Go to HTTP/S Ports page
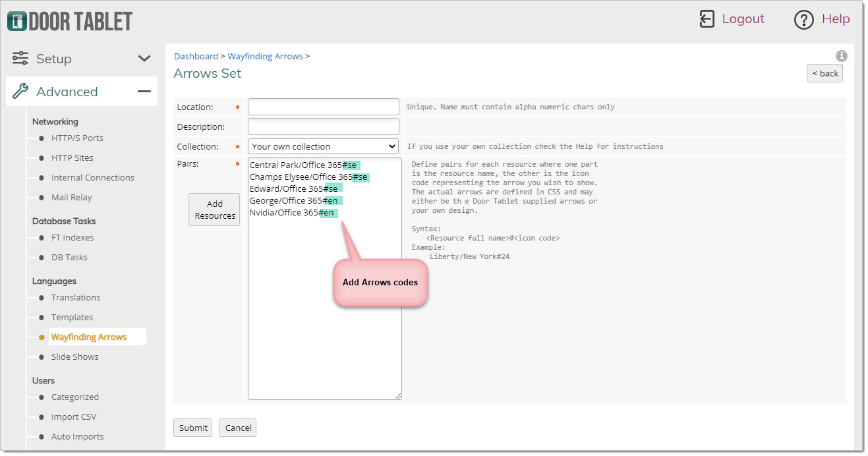Viewport: 868px width, 456px height. (77, 138)
